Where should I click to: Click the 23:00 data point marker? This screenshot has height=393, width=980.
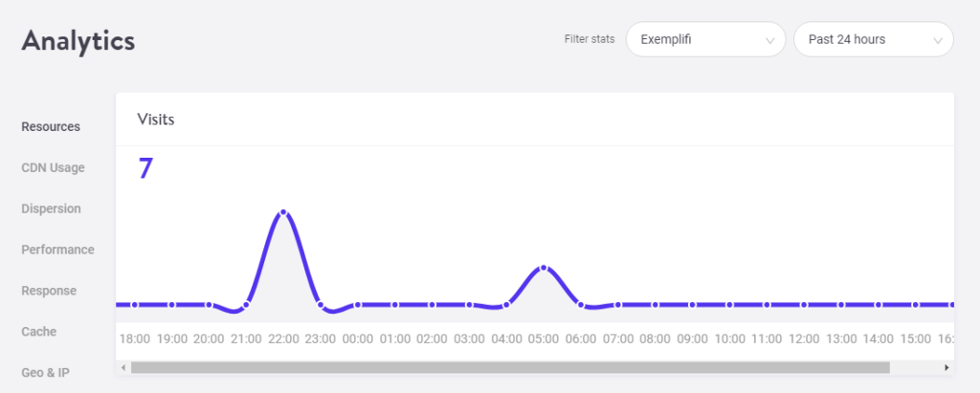click(321, 305)
